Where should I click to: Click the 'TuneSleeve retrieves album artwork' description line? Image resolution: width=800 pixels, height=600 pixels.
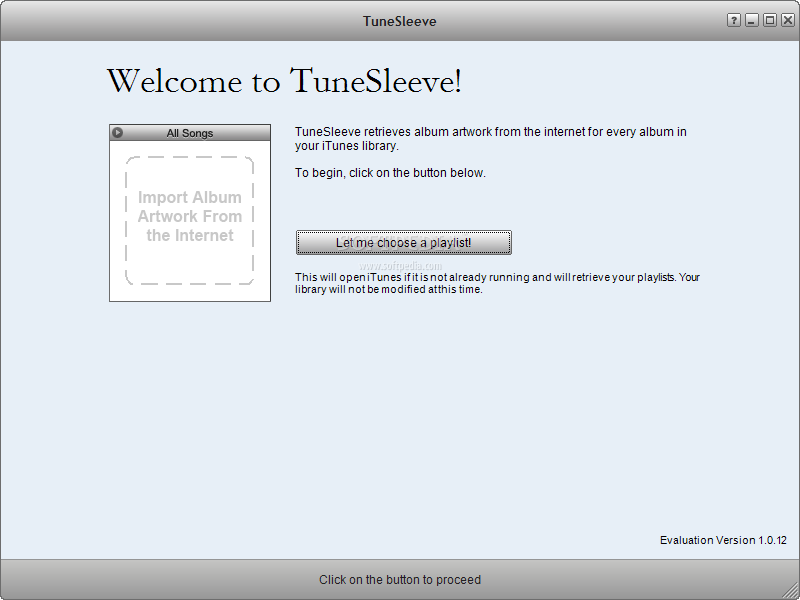coord(490,132)
